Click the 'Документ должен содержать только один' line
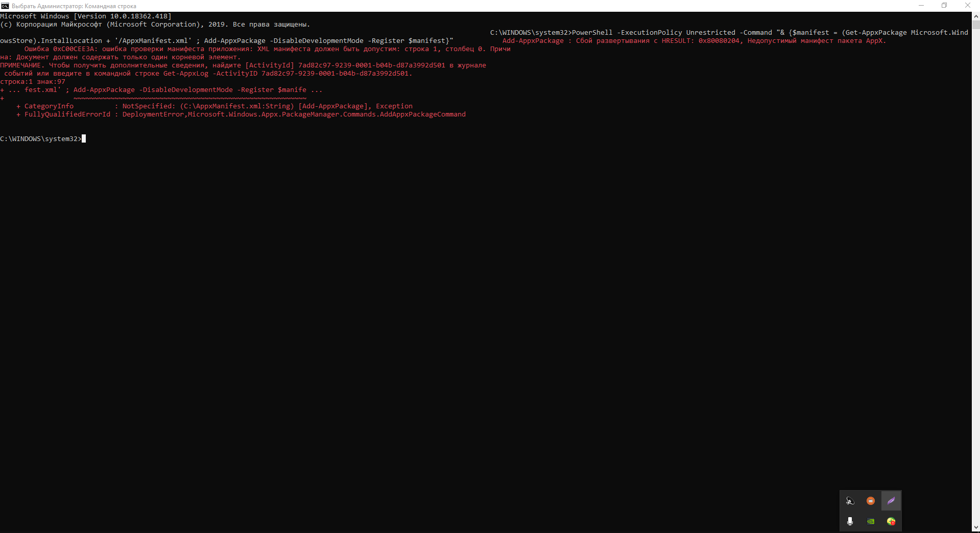This screenshot has width=980, height=533. point(121,57)
